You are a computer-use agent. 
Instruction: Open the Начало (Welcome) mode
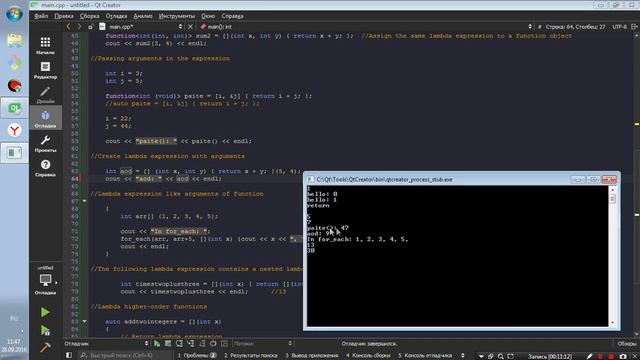45,45
